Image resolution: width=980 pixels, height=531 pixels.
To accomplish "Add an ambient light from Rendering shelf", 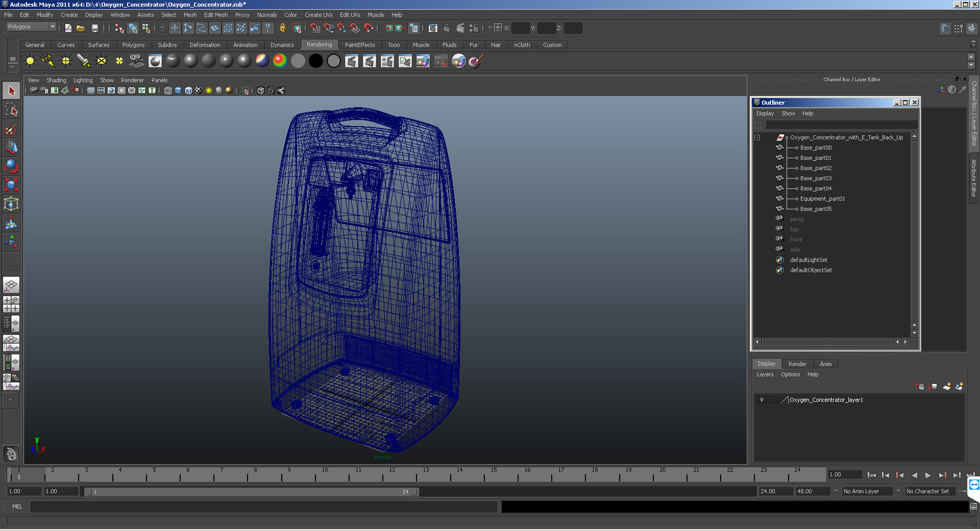I will 30,61.
